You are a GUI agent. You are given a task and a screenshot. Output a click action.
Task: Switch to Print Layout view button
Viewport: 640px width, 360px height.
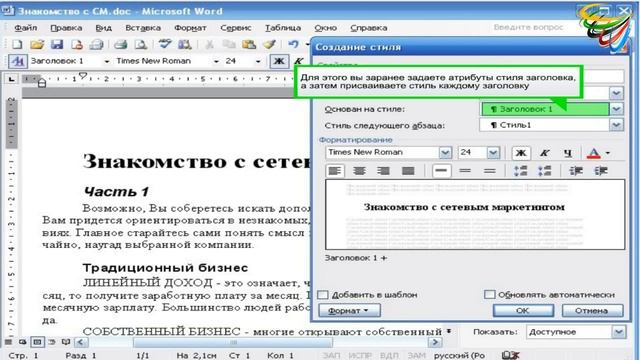click(37, 342)
